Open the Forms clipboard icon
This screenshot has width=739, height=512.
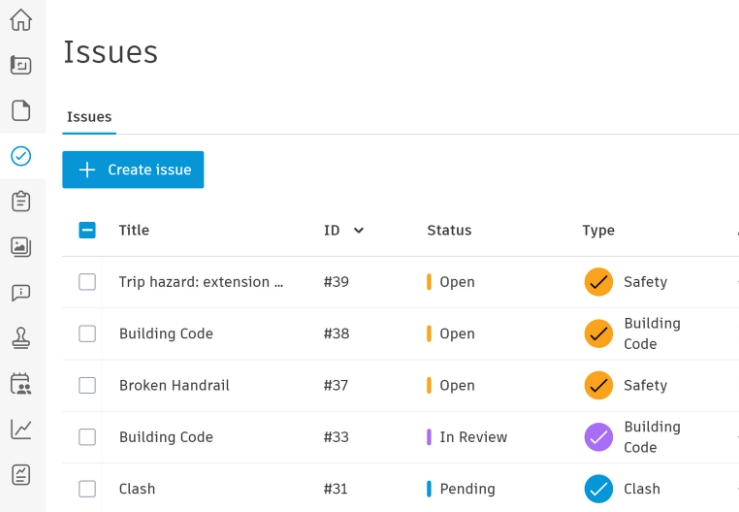[x=21, y=201]
